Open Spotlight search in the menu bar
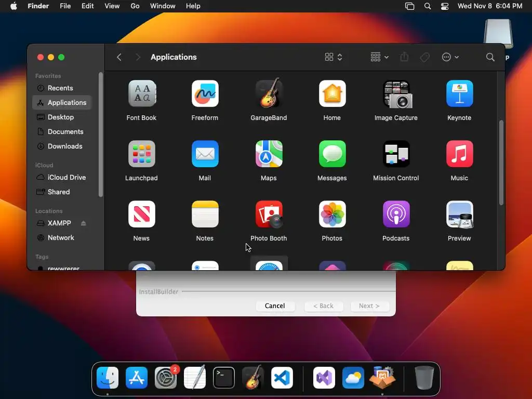Viewport: 532px width, 399px height. click(x=428, y=6)
